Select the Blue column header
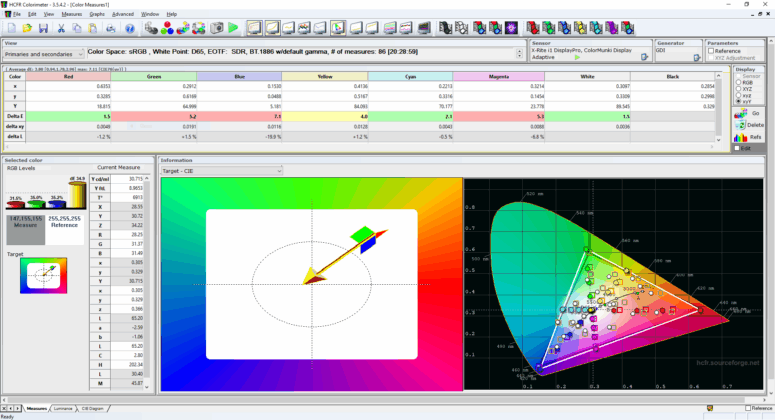The height and width of the screenshot is (420, 775). (x=239, y=77)
